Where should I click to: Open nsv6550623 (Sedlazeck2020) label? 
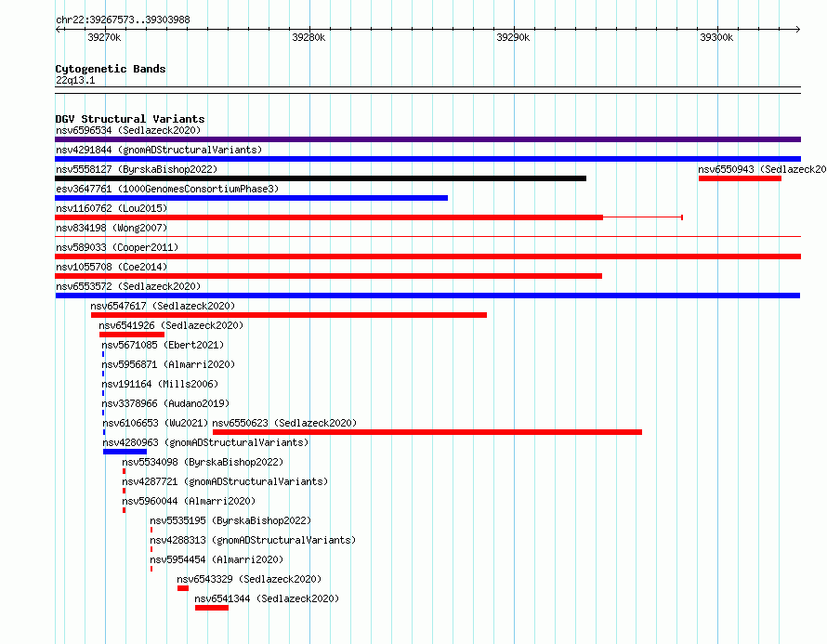(284, 423)
